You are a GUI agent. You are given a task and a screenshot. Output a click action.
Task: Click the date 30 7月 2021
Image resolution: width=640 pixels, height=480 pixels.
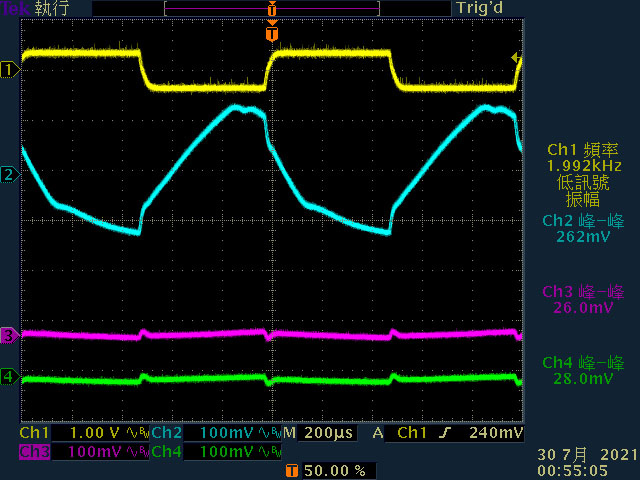[588, 455]
